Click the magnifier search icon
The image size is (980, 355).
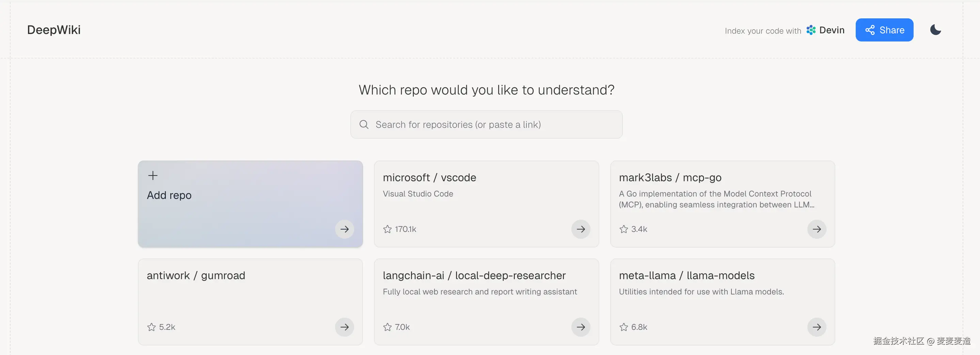click(364, 125)
